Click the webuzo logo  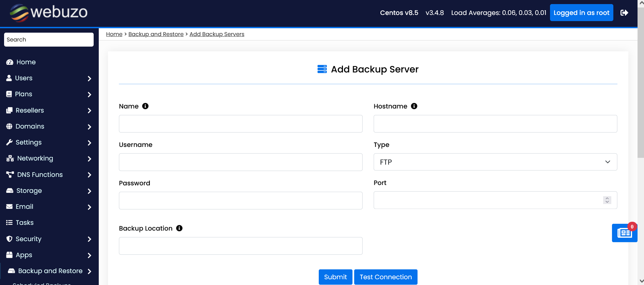49,13
